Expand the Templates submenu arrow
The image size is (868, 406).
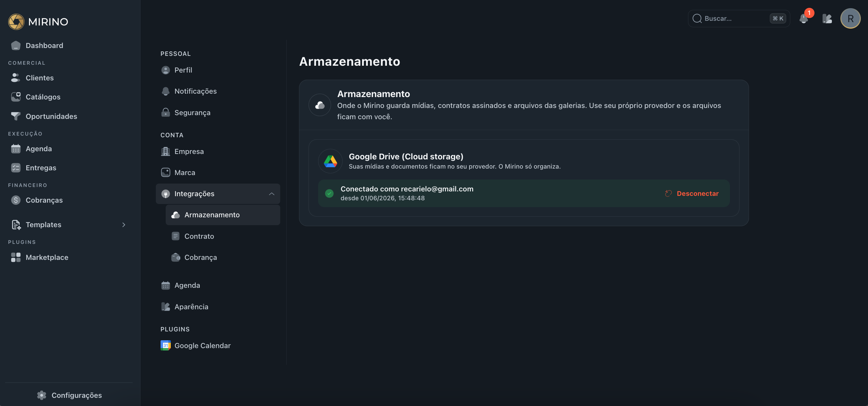click(124, 224)
